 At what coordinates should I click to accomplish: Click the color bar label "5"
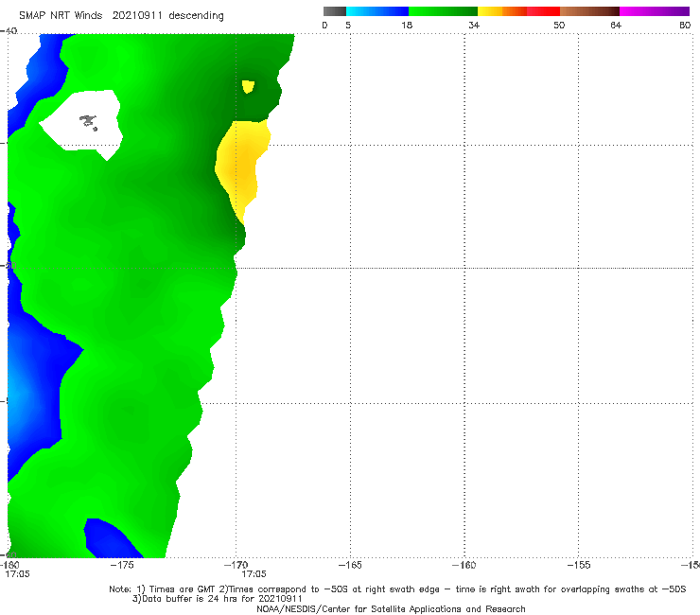pyautogui.click(x=348, y=26)
